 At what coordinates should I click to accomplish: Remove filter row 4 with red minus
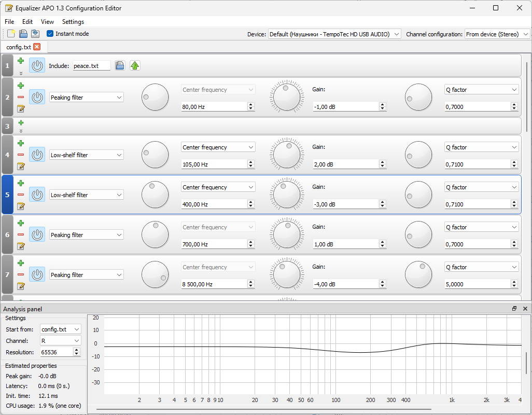pyautogui.click(x=21, y=155)
